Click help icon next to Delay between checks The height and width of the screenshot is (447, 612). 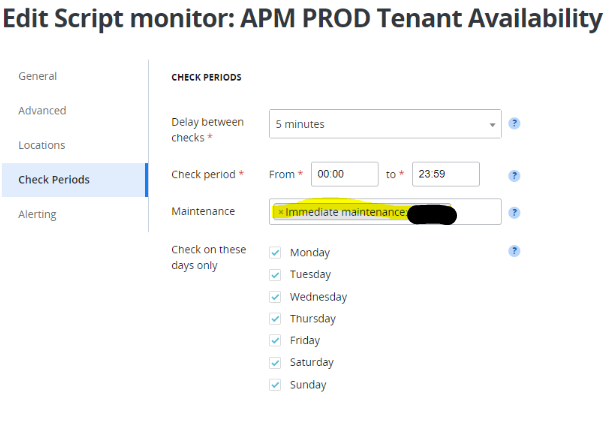[515, 124]
